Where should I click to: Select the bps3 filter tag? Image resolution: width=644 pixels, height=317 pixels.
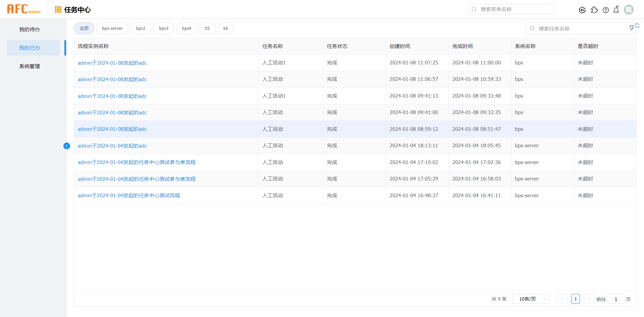tap(163, 28)
